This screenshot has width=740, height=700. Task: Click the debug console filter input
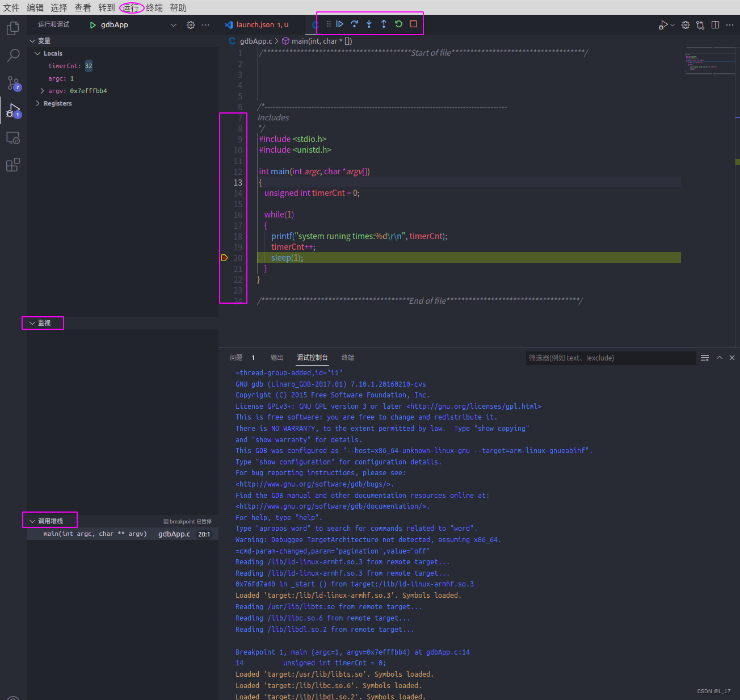coord(611,358)
